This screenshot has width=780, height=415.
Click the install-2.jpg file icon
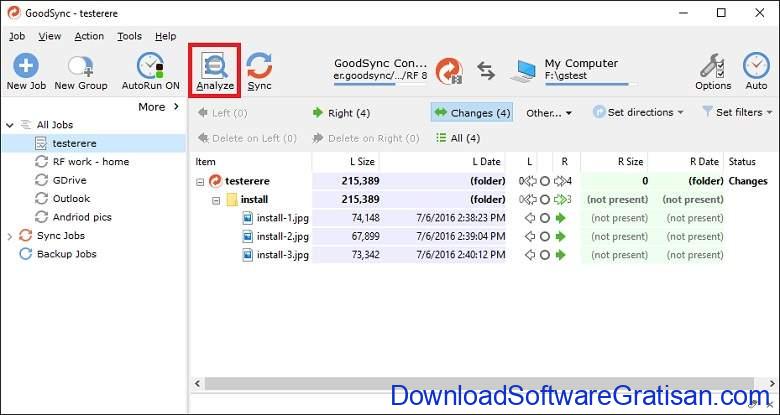[248, 236]
